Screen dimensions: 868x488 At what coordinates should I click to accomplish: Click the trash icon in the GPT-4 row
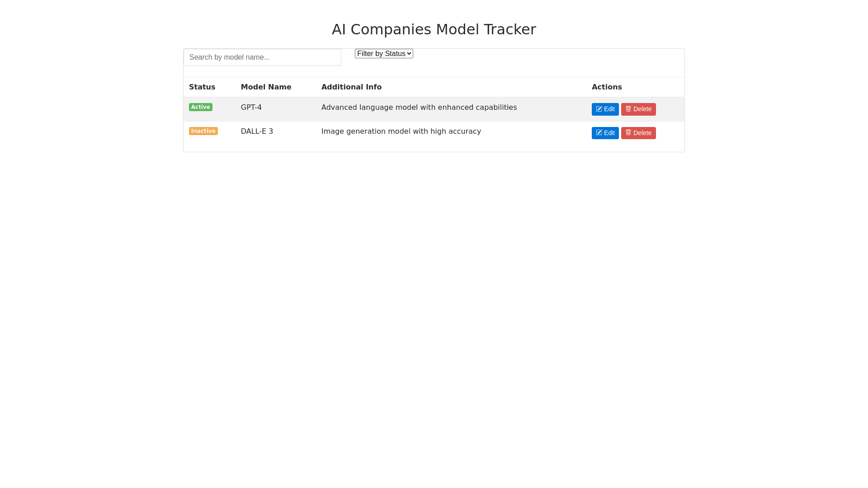pyautogui.click(x=628, y=109)
